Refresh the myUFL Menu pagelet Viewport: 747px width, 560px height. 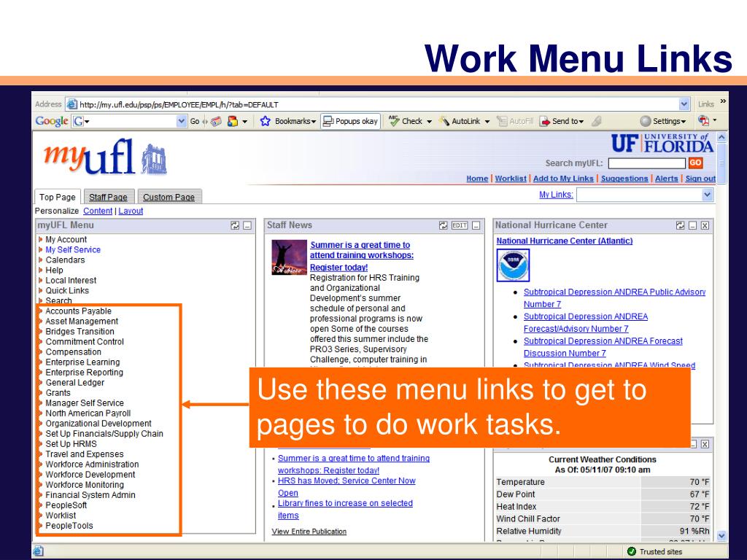pos(235,226)
